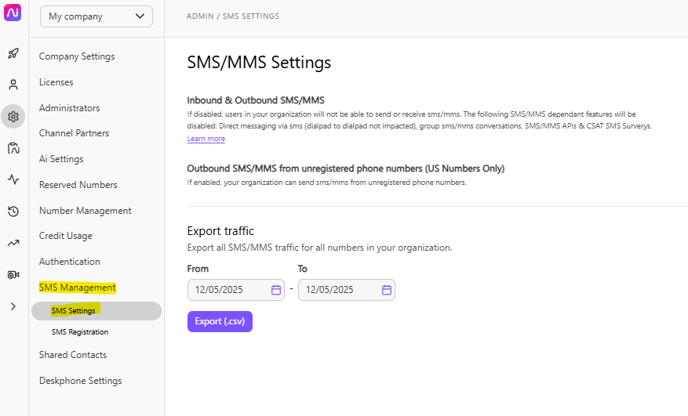Open calendar picker for To date
Image resolution: width=688 pixels, height=416 pixels.
[x=386, y=290]
